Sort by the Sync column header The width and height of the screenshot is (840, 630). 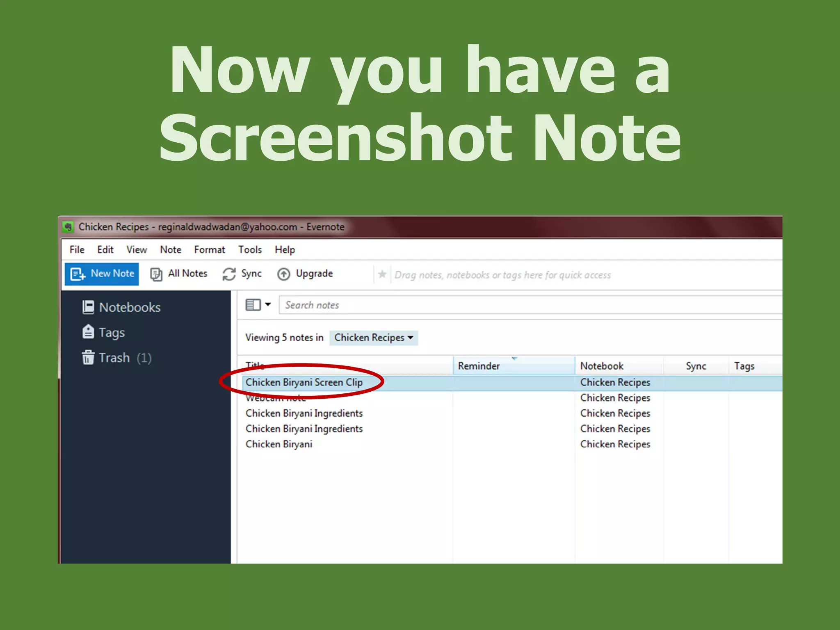[696, 365]
